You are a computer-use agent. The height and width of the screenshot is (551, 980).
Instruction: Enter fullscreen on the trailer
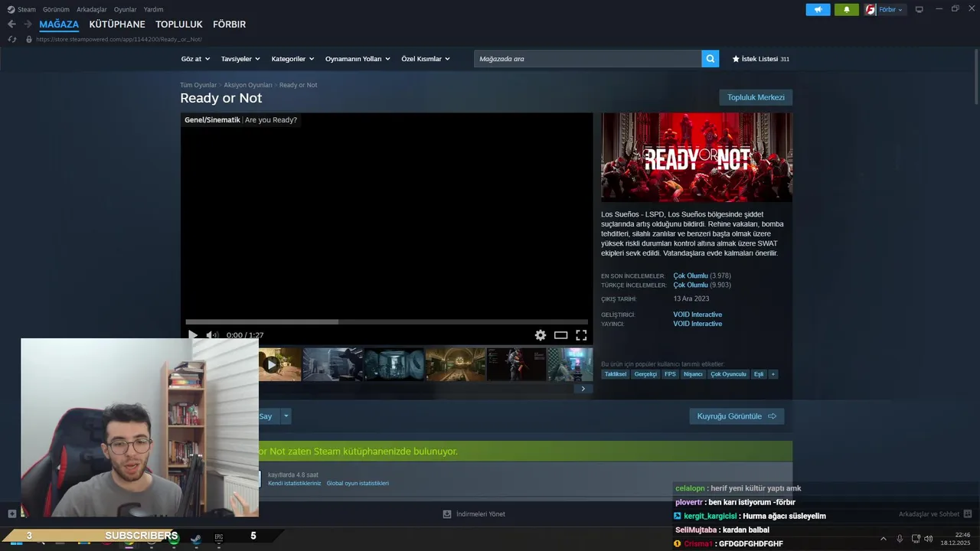581,335
